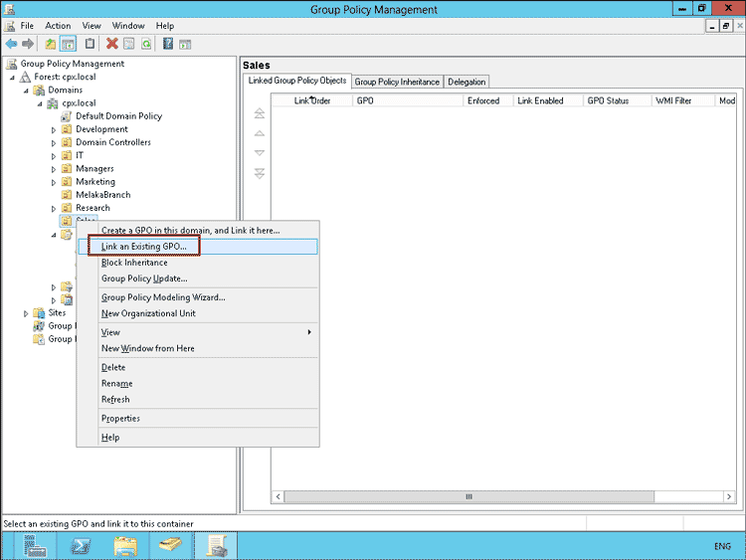
Task: Expand the Research OU
Action: (x=54, y=209)
